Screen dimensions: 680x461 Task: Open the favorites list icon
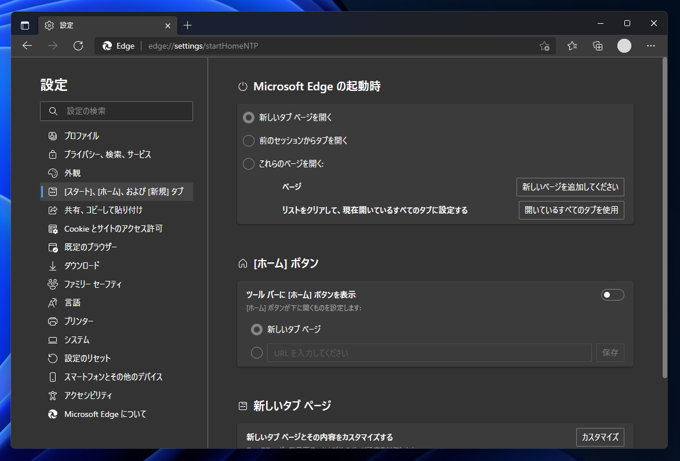pyautogui.click(x=572, y=46)
